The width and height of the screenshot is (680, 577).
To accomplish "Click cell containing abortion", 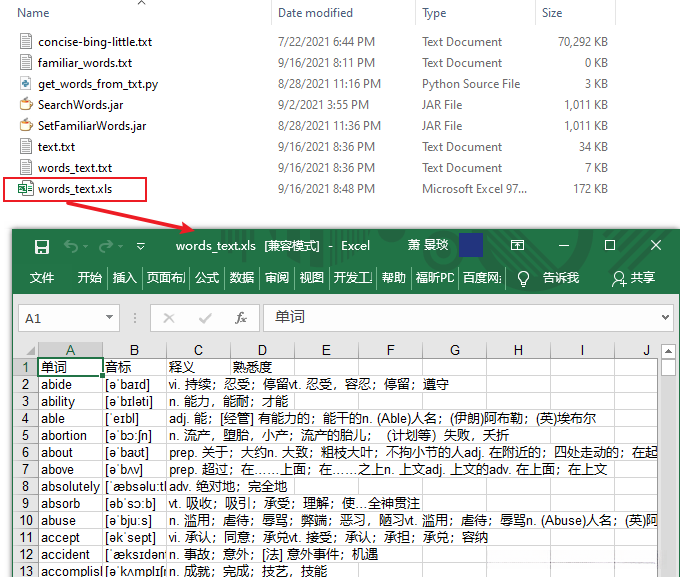I will tap(70, 435).
